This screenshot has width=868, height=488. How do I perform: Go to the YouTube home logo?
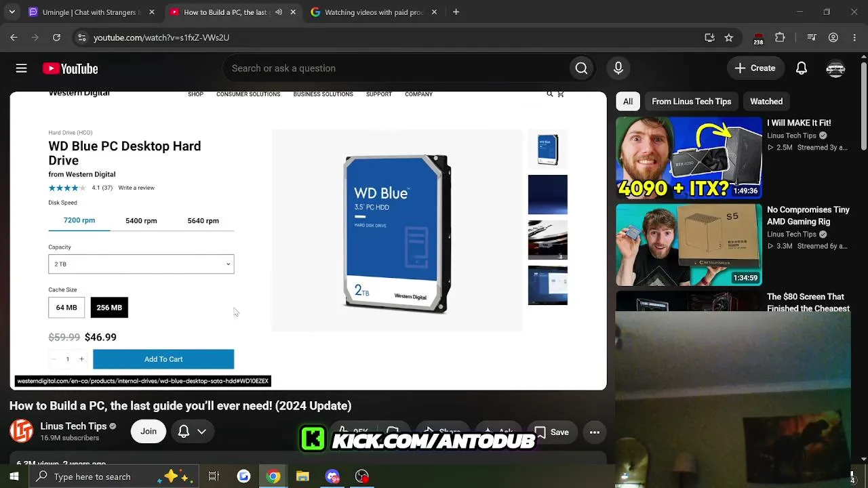71,68
